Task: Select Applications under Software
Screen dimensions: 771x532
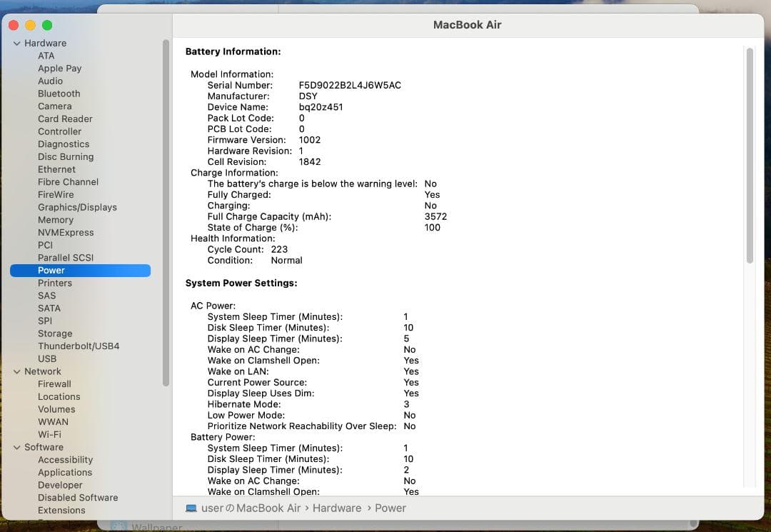Action: (x=65, y=473)
